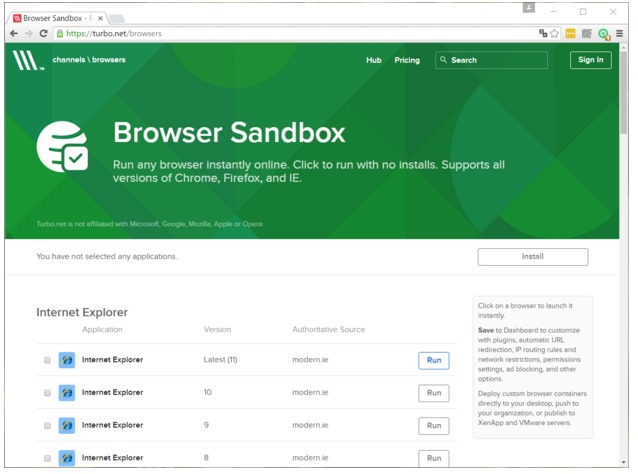Click the Turbo.net not affiliated disclaimer text

tap(149, 224)
